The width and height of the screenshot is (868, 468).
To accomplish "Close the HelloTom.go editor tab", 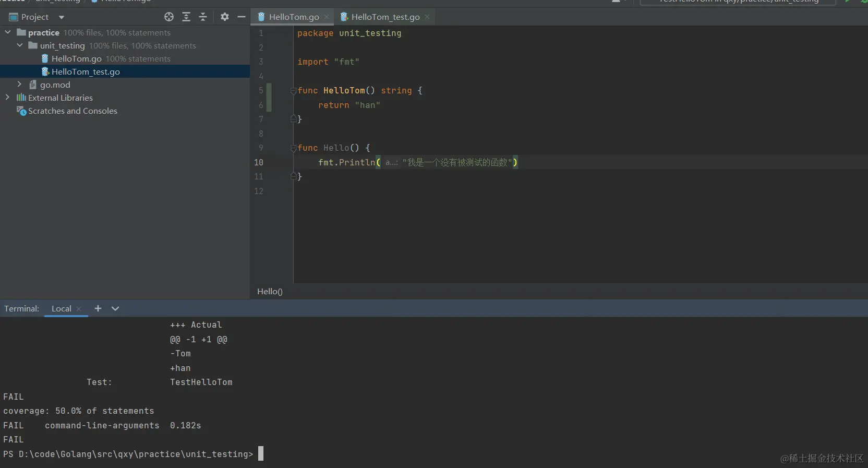I will click(327, 17).
